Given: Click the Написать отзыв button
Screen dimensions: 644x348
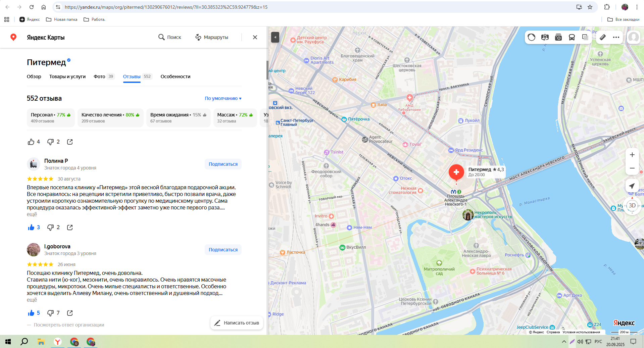Looking at the screenshot, I should tap(237, 323).
